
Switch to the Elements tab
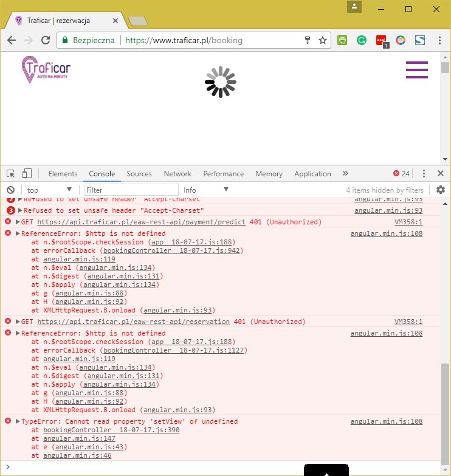click(63, 174)
